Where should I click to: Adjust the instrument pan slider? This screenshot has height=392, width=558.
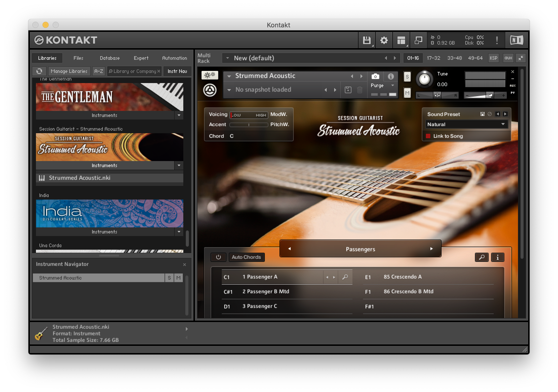point(437,95)
